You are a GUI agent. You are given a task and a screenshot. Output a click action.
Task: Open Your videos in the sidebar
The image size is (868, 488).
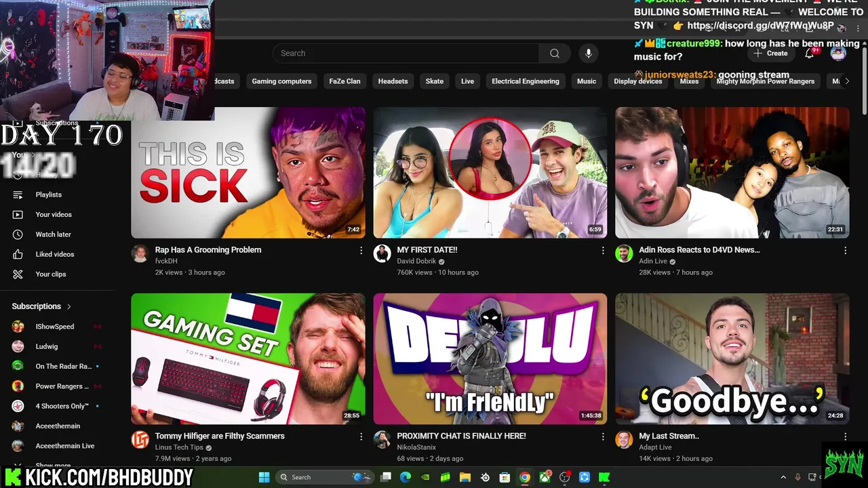[53, 215]
